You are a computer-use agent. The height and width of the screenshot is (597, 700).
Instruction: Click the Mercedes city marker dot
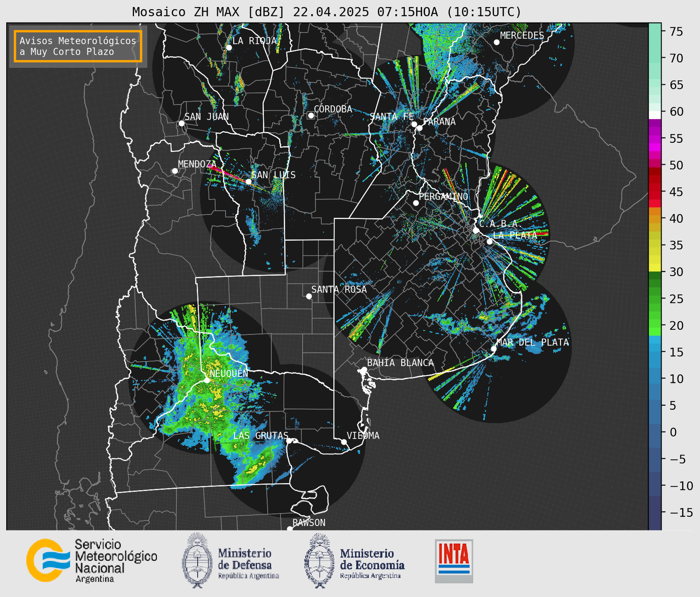496,42
